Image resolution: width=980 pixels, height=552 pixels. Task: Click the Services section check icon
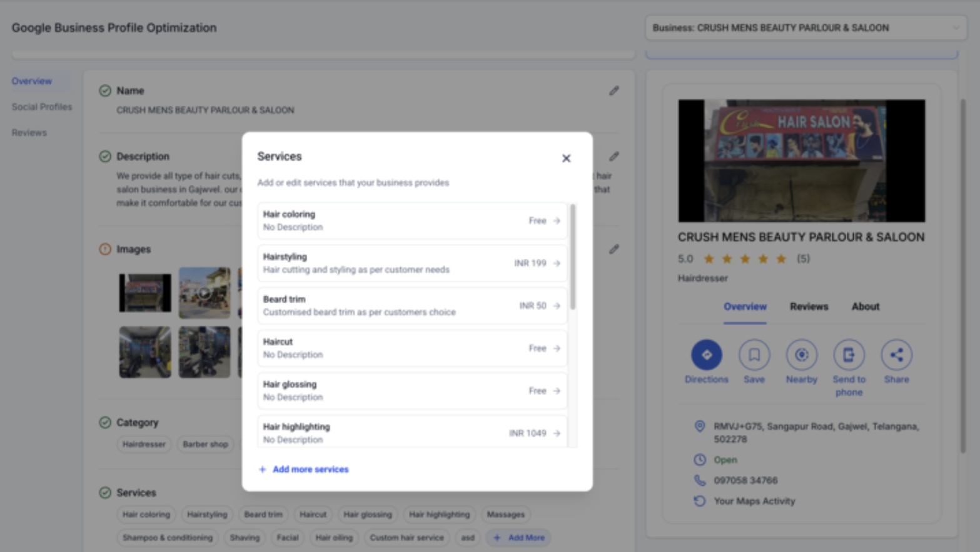(105, 493)
